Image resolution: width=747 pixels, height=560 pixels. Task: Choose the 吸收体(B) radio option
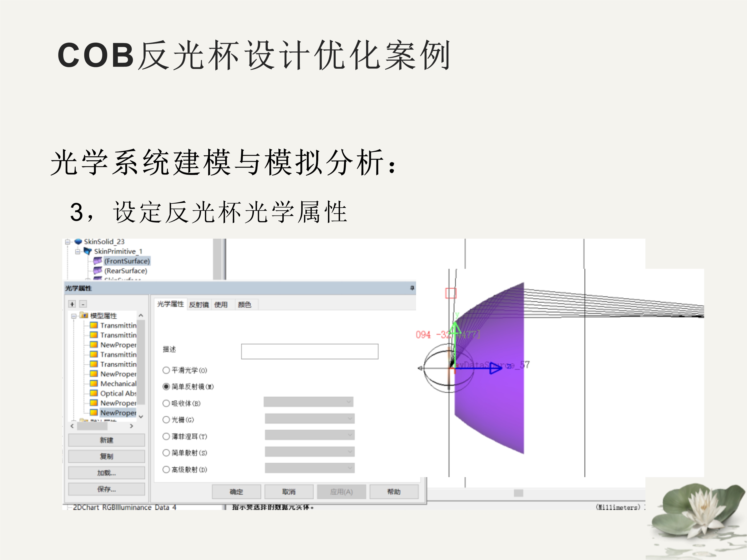166,403
